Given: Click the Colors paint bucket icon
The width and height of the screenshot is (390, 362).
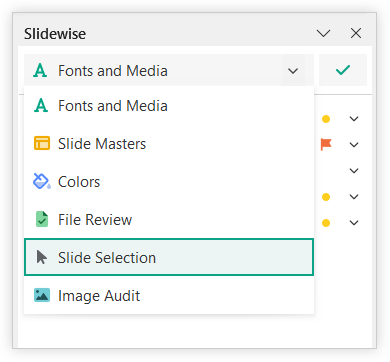Looking at the screenshot, I should click(42, 181).
